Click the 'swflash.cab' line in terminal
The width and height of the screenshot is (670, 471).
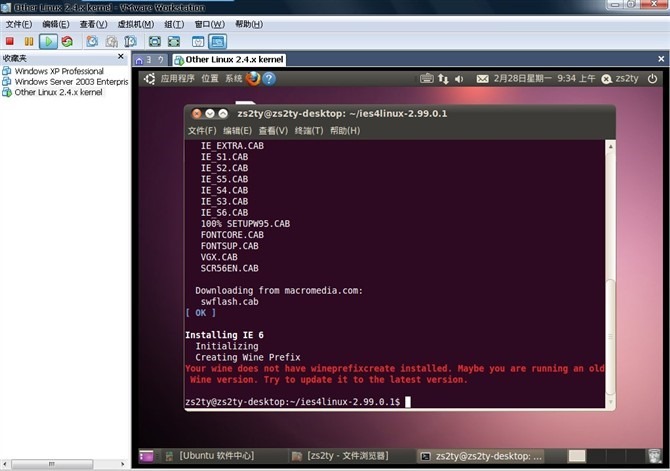(229, 302)
